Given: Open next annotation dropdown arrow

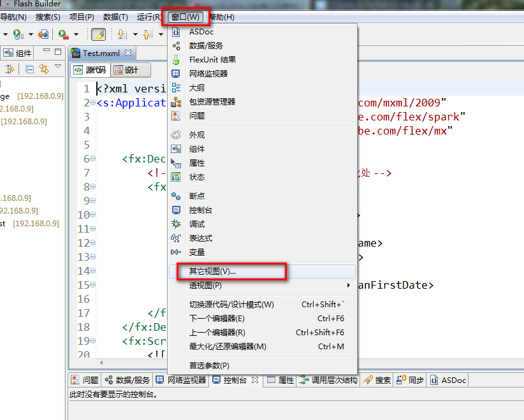Looking at the screenshot, I should coord(135,34).
